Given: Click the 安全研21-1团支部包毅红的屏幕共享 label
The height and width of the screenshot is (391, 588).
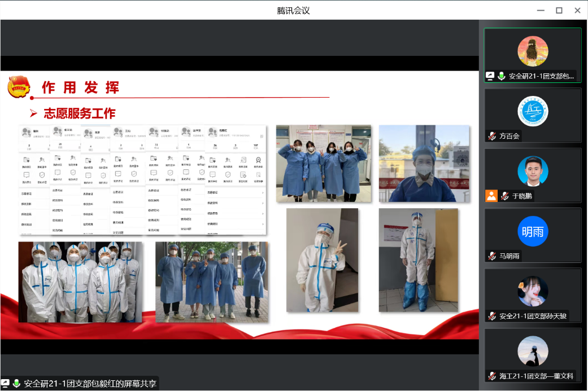Looking at the screenshot, I should (90, 384).
